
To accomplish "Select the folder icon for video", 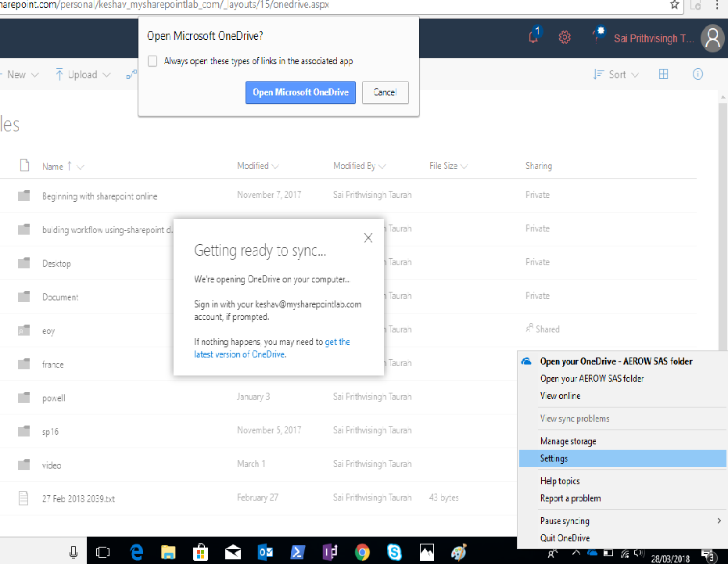I will 23,465.
